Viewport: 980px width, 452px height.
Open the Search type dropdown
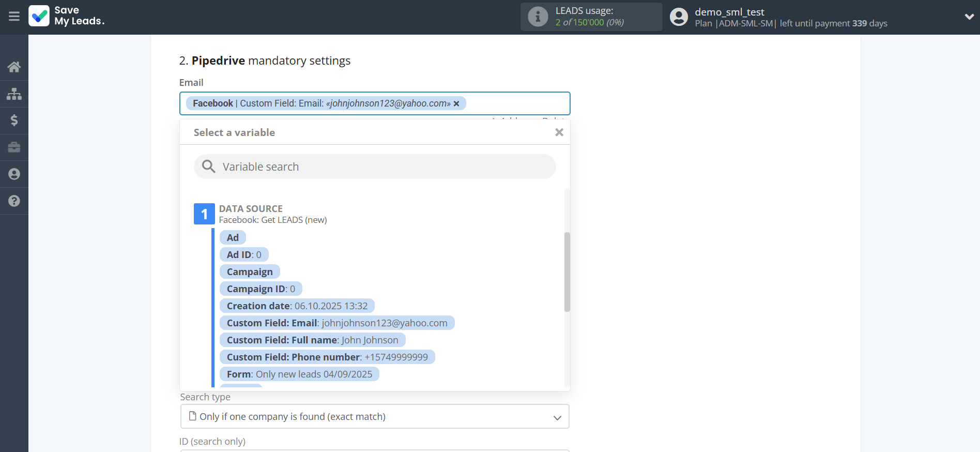tap(374, 416)
